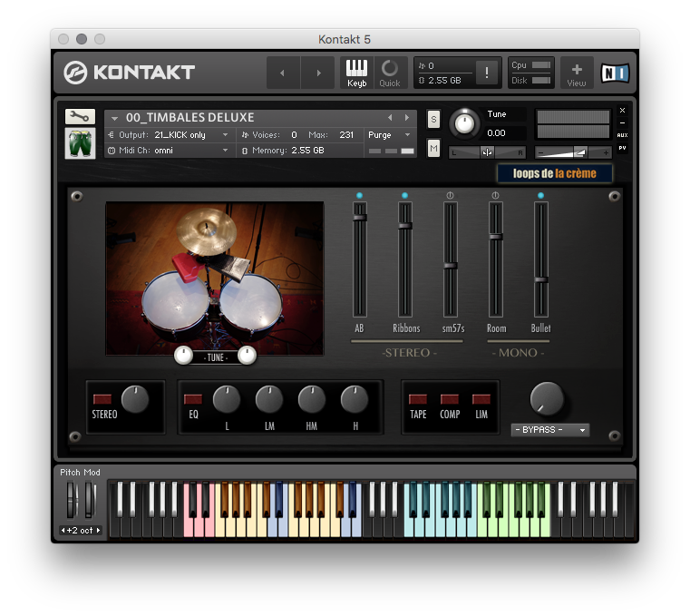The width and height of the screenshot is (690, 616).
Task: Click the EQ L band knob
Action: point(226,399)
